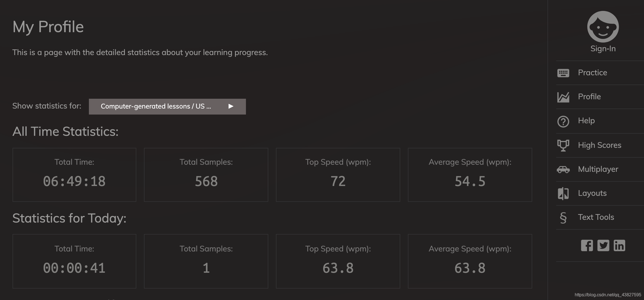Viewport: 644px width, 300px height.
Task: Open the Facebook share icon
Action: [587, 245]
